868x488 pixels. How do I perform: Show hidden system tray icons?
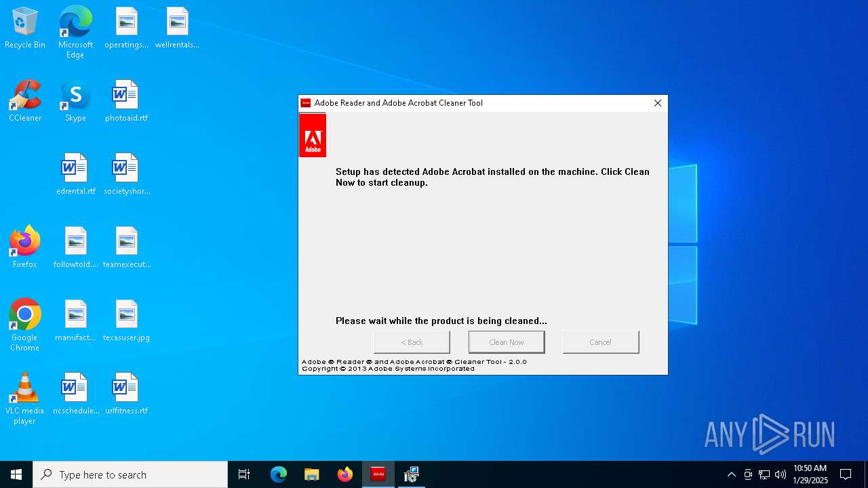(731, 474)
